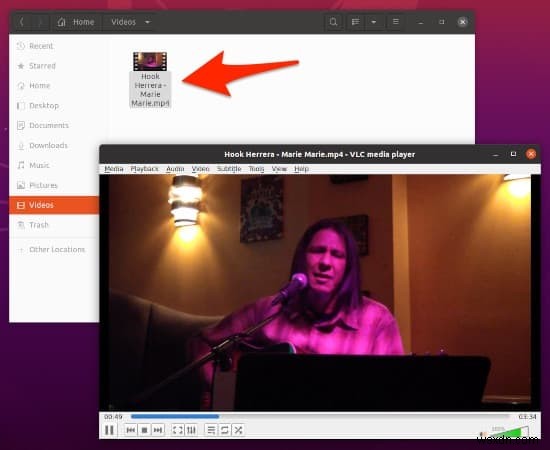Toggle loop mode in VLC

(x=225, y=430)
